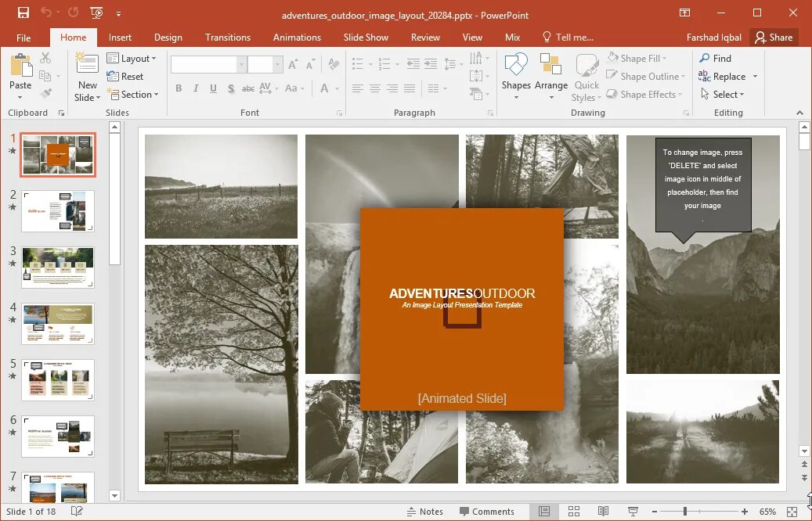Start Slide Show from status bar

633,511
